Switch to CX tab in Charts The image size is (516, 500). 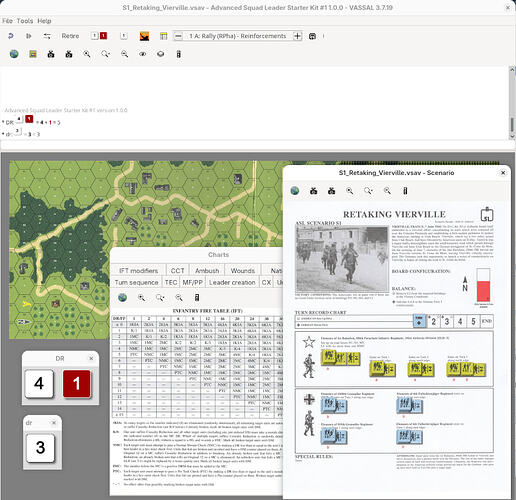(x=266, y=282)
